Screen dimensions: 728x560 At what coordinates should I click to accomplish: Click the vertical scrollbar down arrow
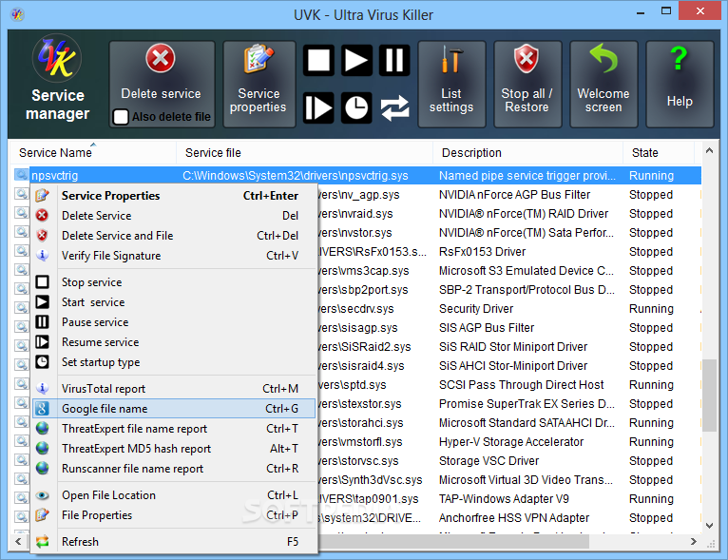pos(709,526)
